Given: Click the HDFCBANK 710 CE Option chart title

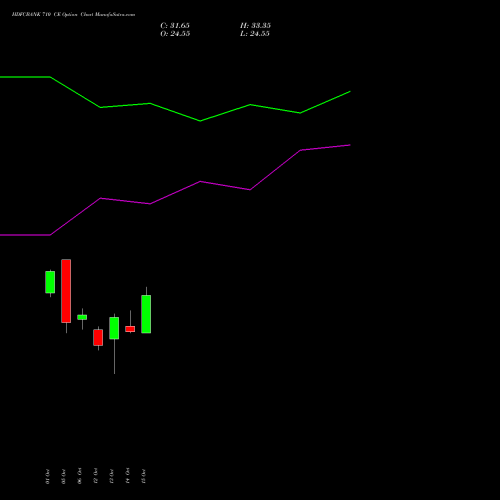Looking at the screenshot, I should click(x=73, y=15).
